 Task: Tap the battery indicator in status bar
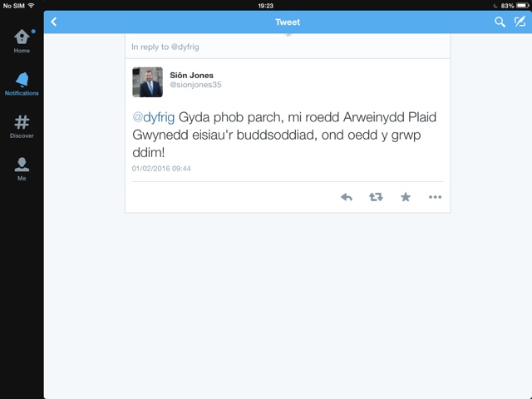pyautogui.click(x=522, y=6)
